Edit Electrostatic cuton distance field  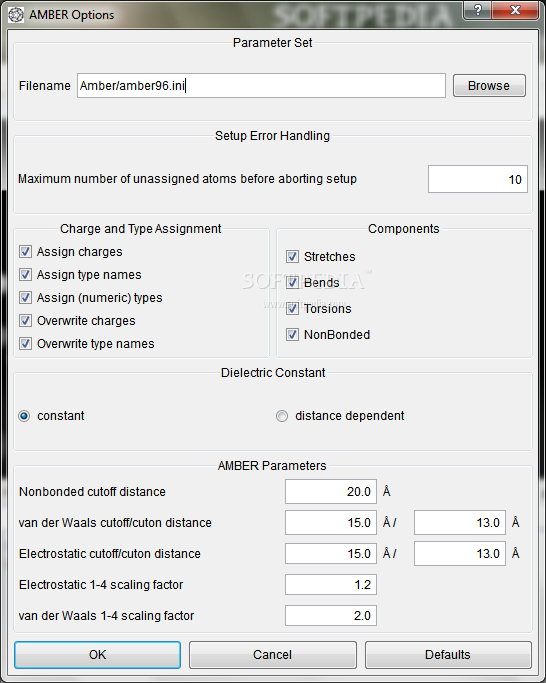pyautogui.click(x=460, y=554)
